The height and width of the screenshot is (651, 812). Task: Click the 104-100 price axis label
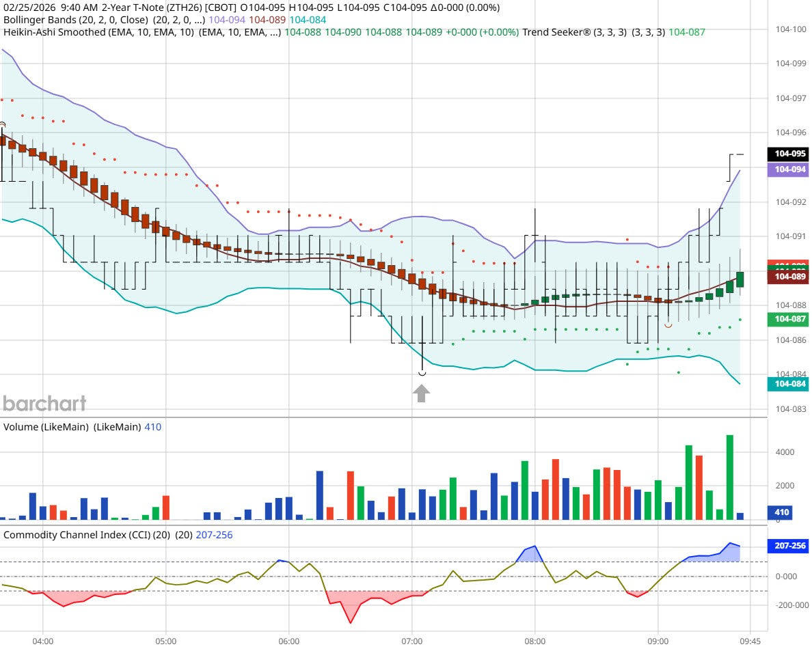click(790, 29)
